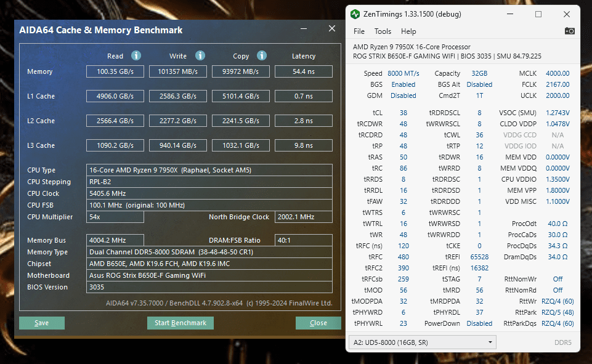Click the Memory Type Dual Channel DDR5-8000 field

209,252
